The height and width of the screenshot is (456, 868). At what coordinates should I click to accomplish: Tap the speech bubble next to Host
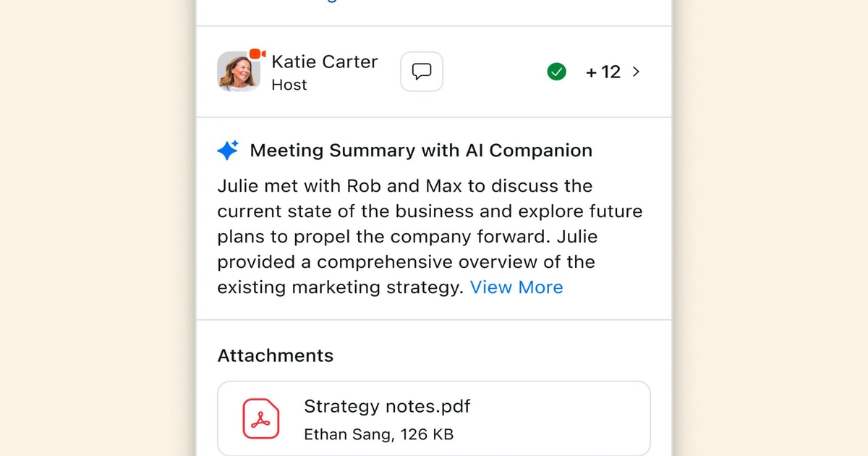pyautogui.click(x=422, y=71)
